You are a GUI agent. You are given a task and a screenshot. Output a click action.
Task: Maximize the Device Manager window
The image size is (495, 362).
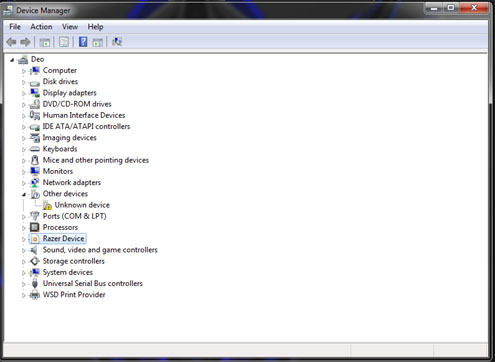(x=451, y=8)
